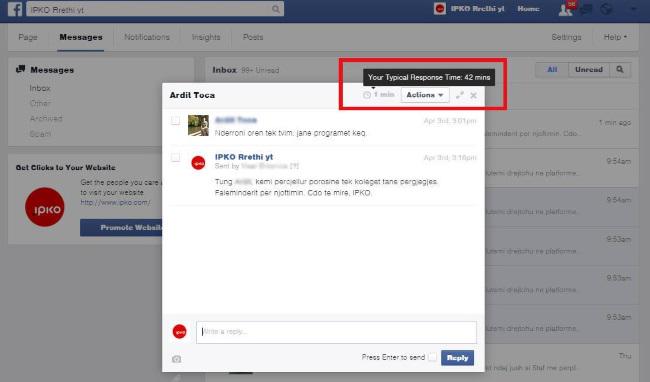The image size is (650, 382).
Task: Click the IPKO avatar in the sent message
Action: [198, 163]
